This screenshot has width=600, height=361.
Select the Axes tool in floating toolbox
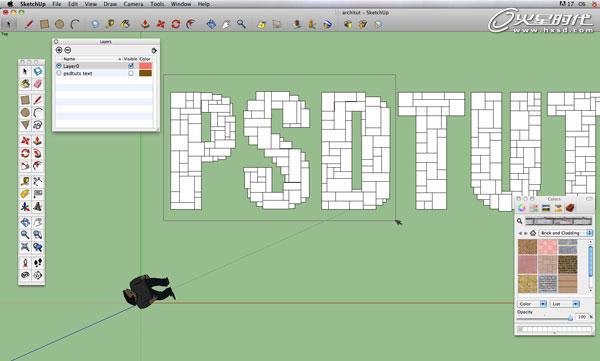(x=25, y=207)
